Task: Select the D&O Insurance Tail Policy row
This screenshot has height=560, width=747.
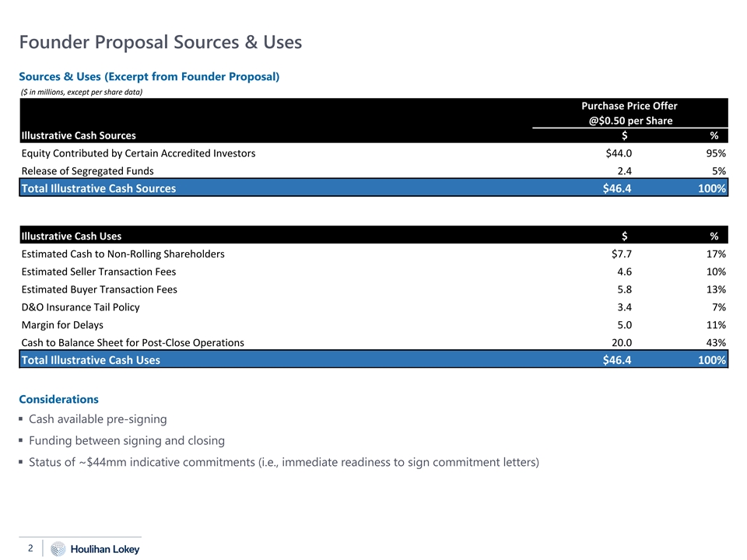Action: 81,307
